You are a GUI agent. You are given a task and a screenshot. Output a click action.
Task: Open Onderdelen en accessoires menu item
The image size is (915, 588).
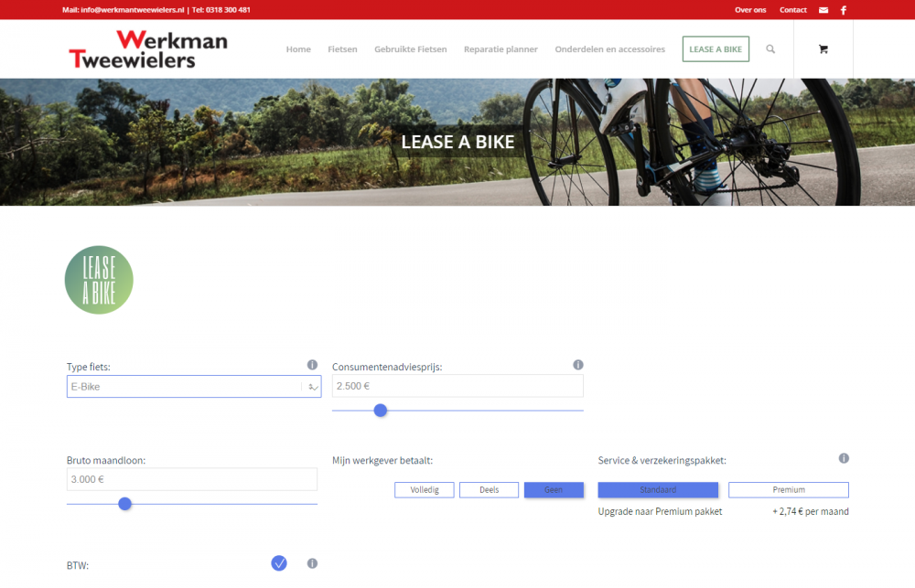point(609,49)
